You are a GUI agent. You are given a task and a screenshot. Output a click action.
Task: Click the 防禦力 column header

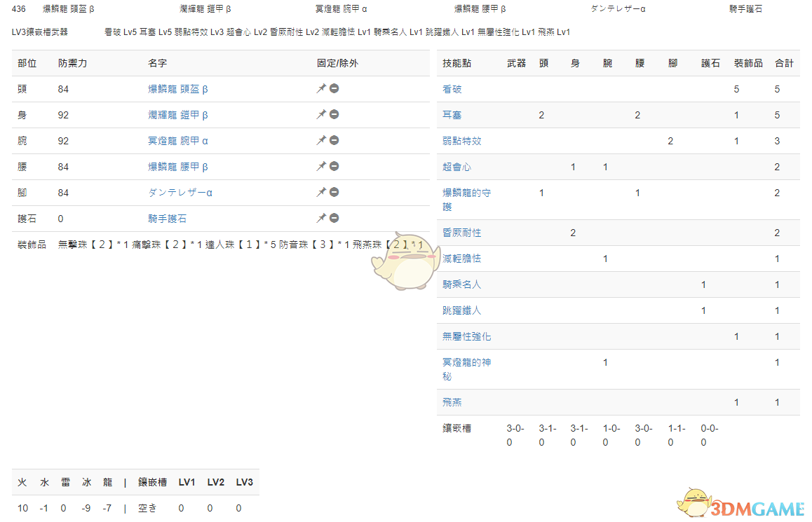[72, 63]
